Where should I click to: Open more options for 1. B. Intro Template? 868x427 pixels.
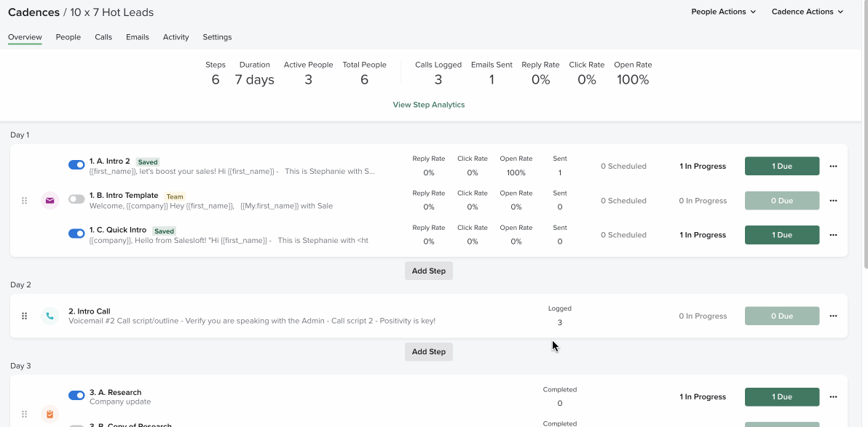(833, 201)
